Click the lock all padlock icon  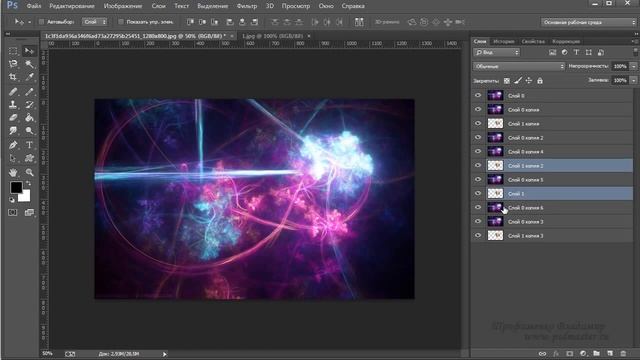point(540,81)
